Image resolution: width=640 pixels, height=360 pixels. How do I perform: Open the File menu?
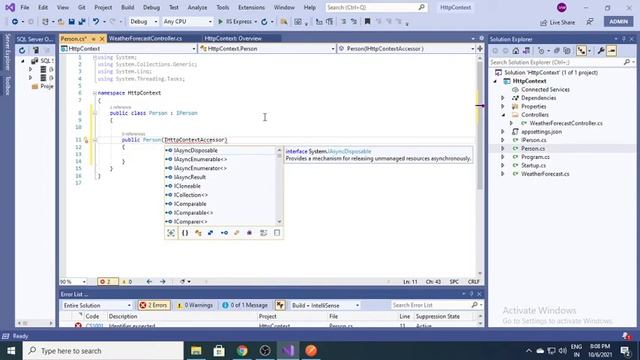(x=24, y=7)
